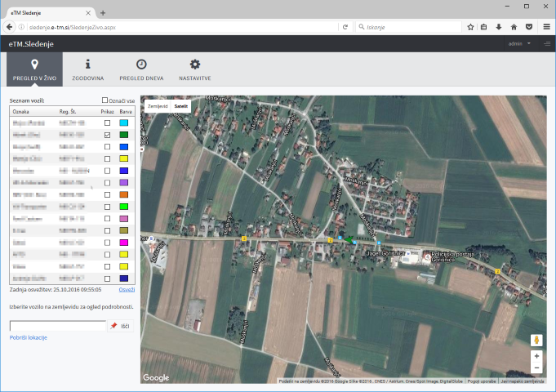Image resolution: width=556 pixels, height=392 pixels.
Task: Click the Pocket icon in toolbar
Action: click(529, 27)
